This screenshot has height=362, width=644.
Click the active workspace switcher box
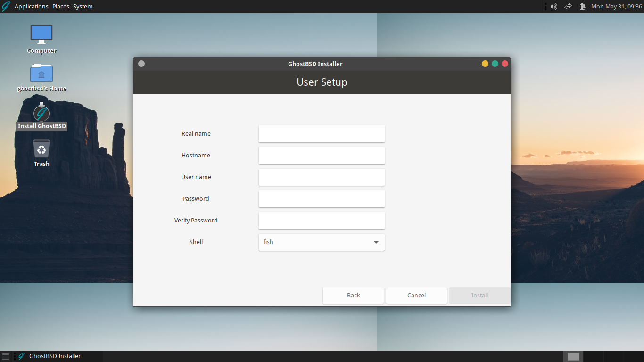[573, 356]
